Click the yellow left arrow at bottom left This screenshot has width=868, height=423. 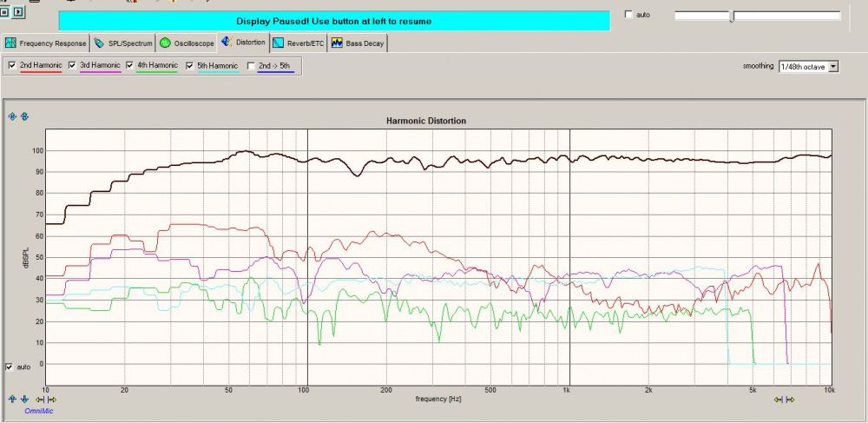(x=40, y=399)
